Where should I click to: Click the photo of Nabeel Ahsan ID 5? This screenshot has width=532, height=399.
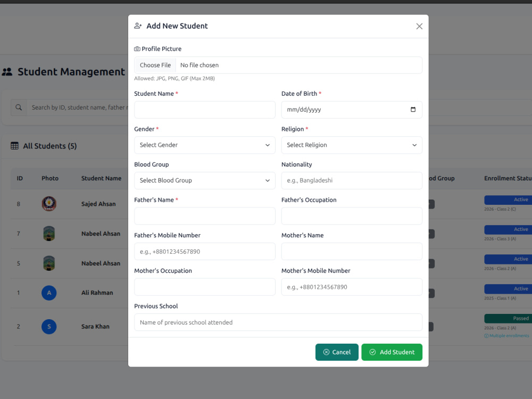point(49,263)
